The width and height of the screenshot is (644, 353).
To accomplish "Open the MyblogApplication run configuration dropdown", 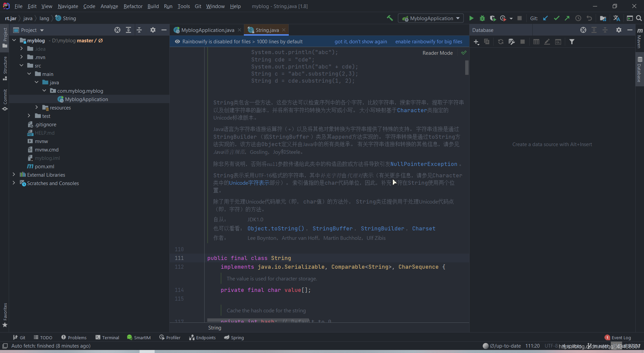I will pyautogui.click(x=431, y=18).
